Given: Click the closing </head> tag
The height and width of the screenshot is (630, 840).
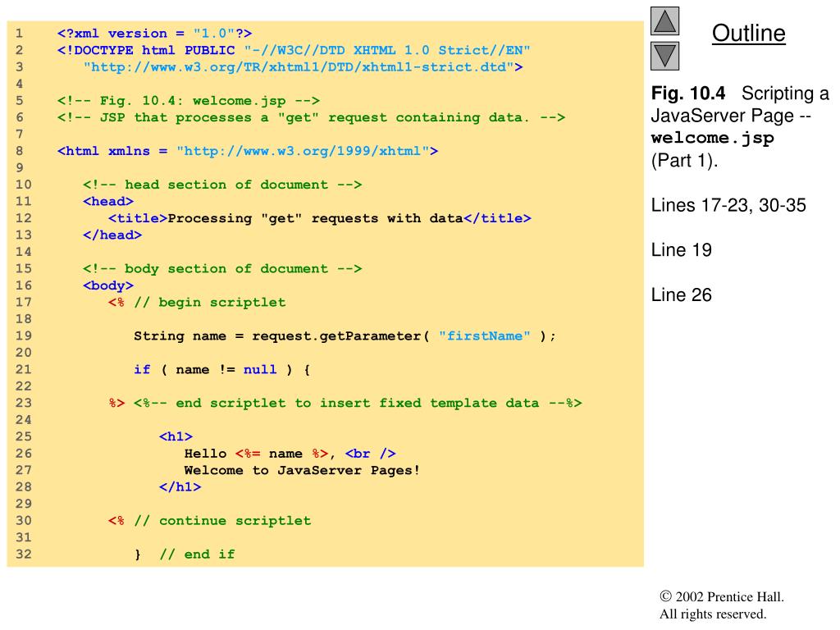Looking at the screenshot, I should tap(112, 235).
